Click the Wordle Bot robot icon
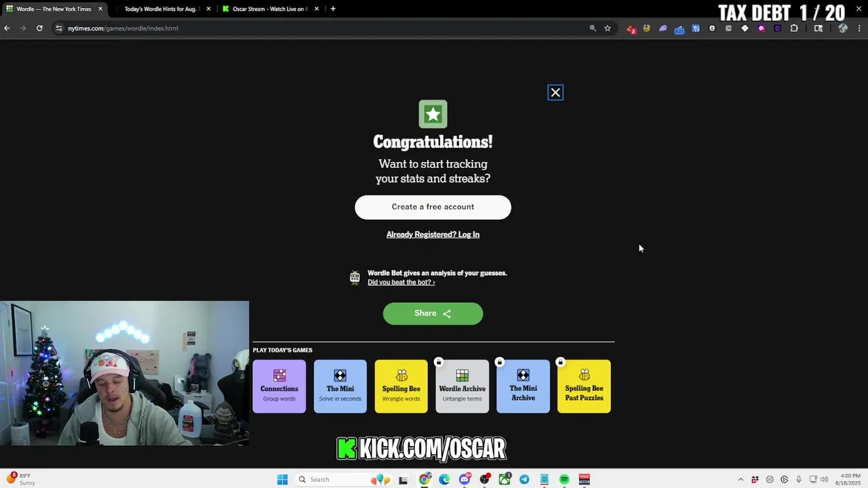Image resolution: width=868 pixels, height=488 pixels. point(355,277)
